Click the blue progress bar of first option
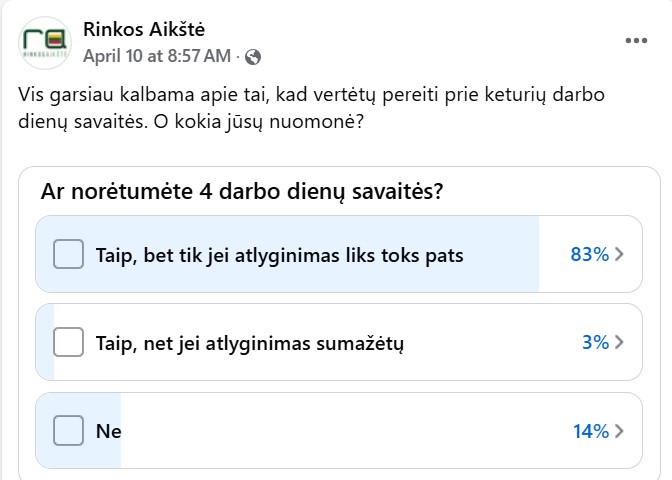This screenshot has height=480, width=672. [x=287, y=254]
